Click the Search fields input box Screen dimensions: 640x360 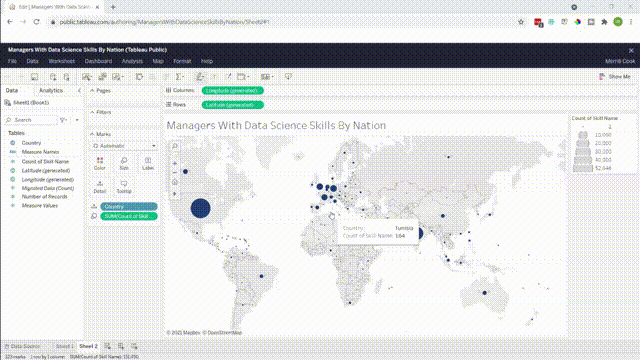(31, 120)
